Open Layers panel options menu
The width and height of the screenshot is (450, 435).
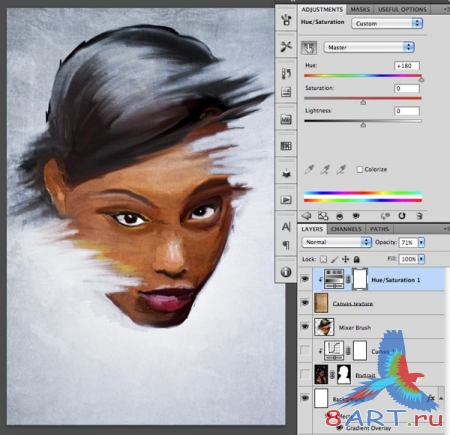[x=446, y=229]
